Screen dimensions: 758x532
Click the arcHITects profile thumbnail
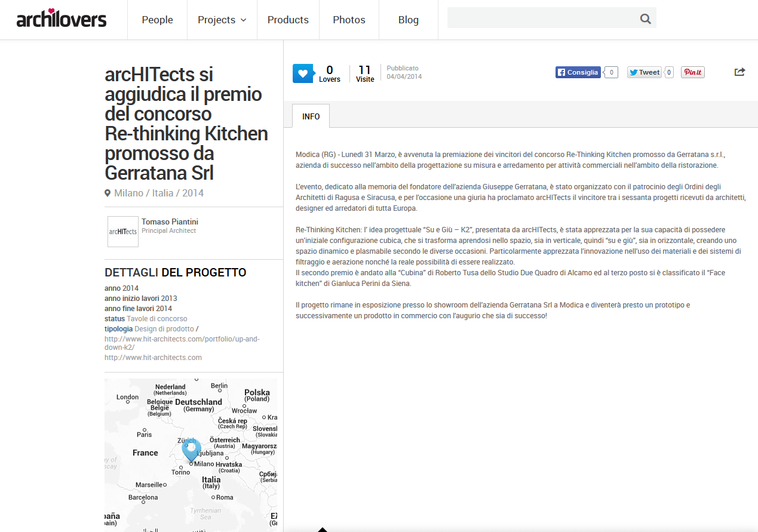pyautogui.click(x=123, y=232)
